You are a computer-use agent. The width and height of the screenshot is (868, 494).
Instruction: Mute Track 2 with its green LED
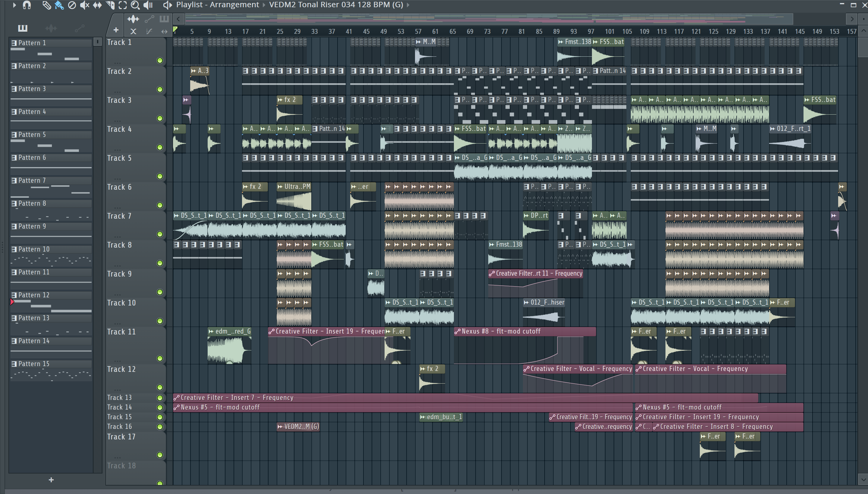coord(160,90)
